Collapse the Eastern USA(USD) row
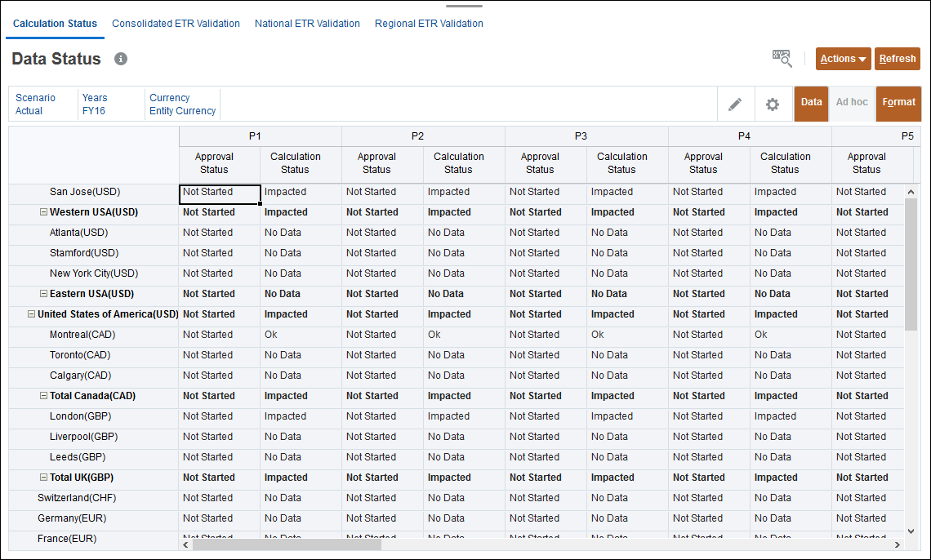Screen dimensions: 931x560 coord(43,294)
